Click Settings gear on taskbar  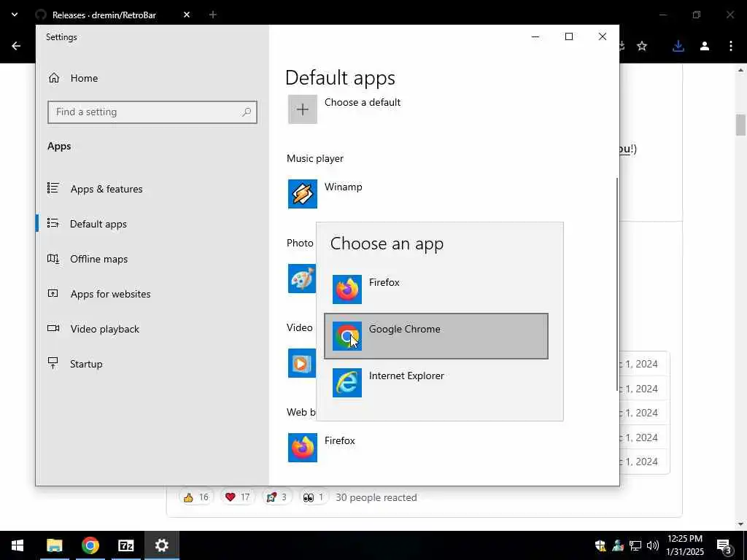point(162,545)
